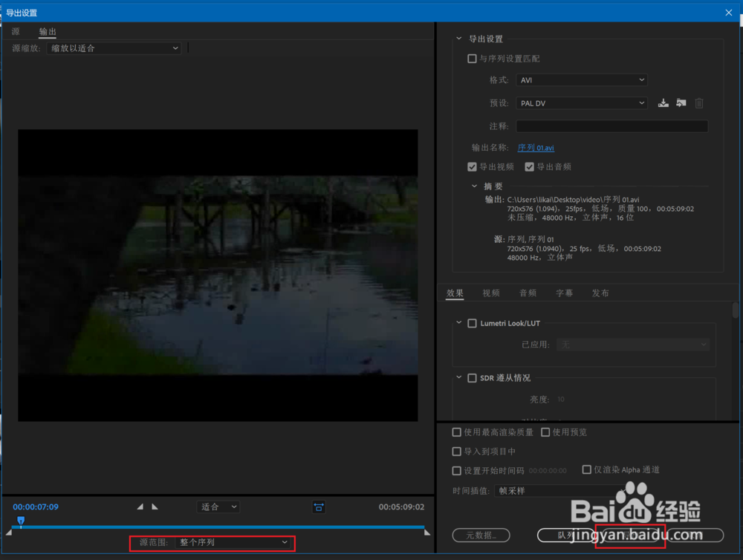This screenshot has width=743, height=560.
Task: Click the video preview image
Action: pyautogui.click(x=218, y=276)
